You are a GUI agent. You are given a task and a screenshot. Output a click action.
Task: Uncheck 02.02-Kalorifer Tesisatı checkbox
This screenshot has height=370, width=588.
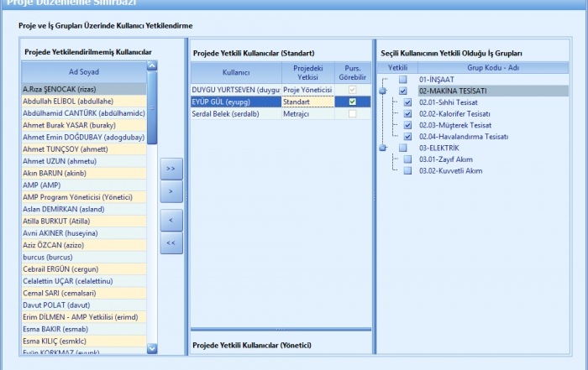click(x=407, y=114)
